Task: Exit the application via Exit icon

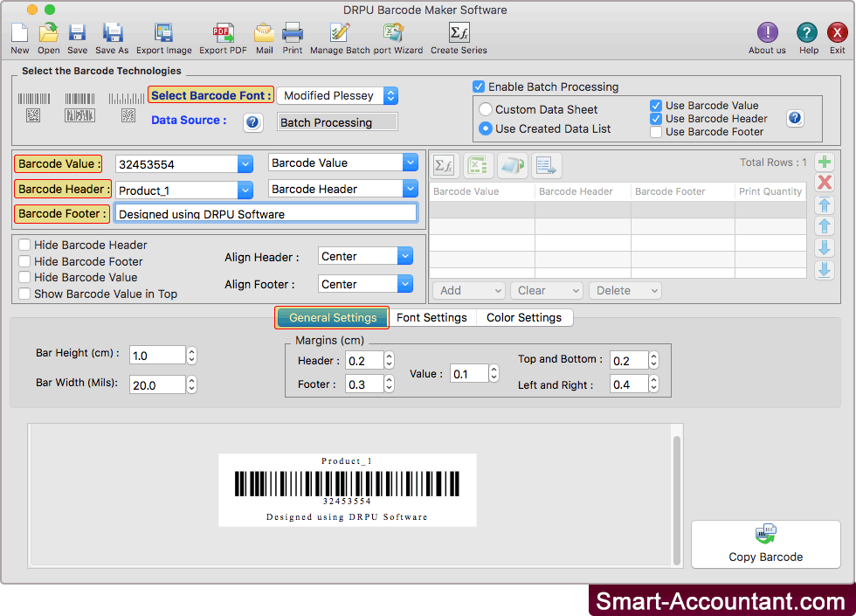Action: [x=837, y=33]
